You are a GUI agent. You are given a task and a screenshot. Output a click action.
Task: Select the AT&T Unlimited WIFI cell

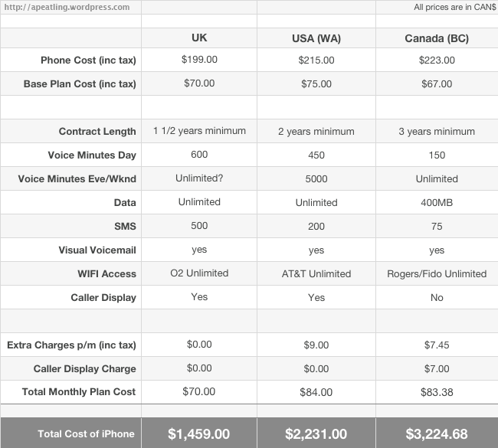pos(316,274)
